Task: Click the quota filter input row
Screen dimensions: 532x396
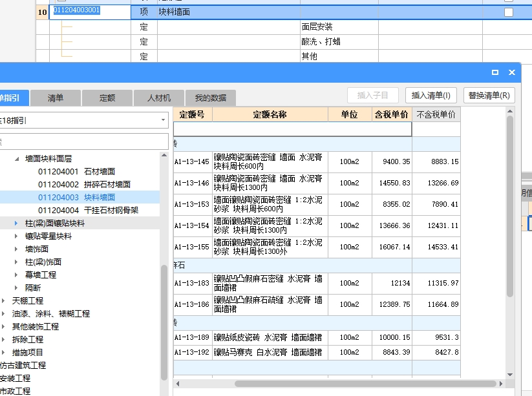Action: [x=292, y=129]
